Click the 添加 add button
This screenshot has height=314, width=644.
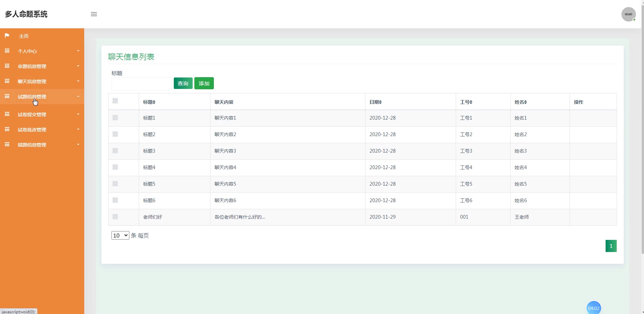point(204,83)
